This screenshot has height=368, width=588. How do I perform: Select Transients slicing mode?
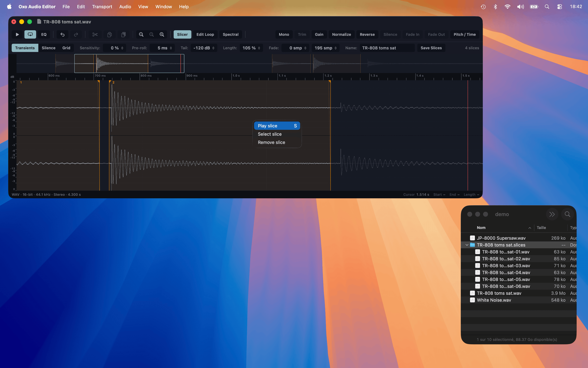tap(25, 48)
